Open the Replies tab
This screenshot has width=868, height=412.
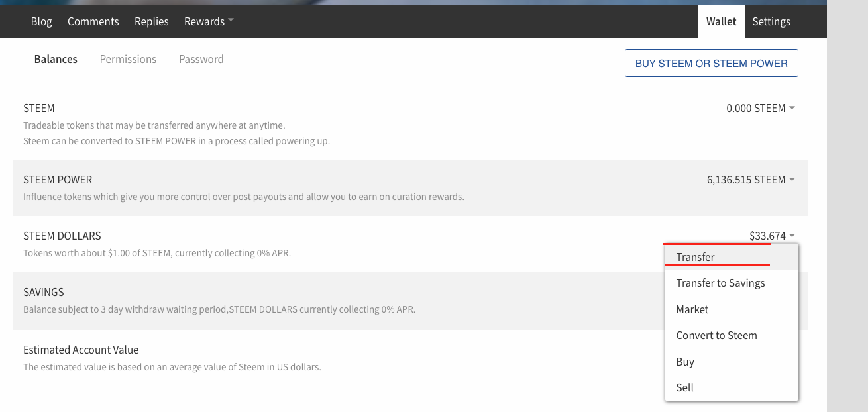[x=151, y=21]
